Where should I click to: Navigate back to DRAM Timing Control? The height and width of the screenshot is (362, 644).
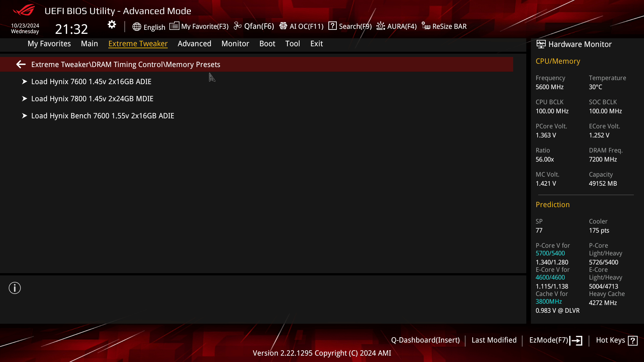(20, 65)
